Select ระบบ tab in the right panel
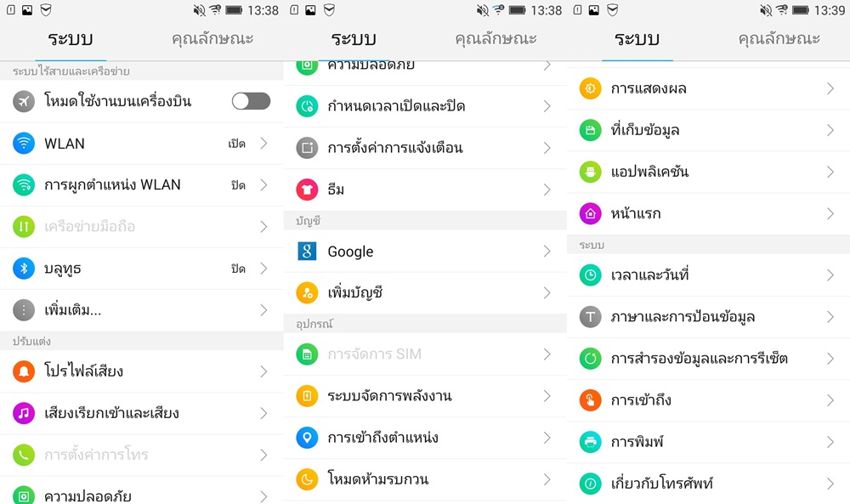Viewport: 850px width, 504px height. point(637,39)
